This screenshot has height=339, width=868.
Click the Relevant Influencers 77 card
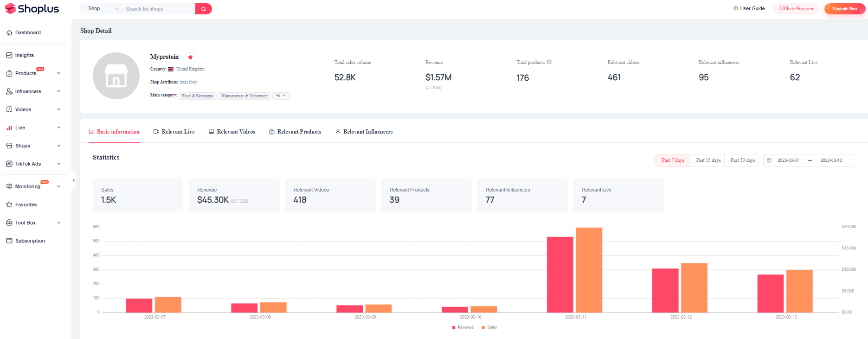[x=522, y=195]
